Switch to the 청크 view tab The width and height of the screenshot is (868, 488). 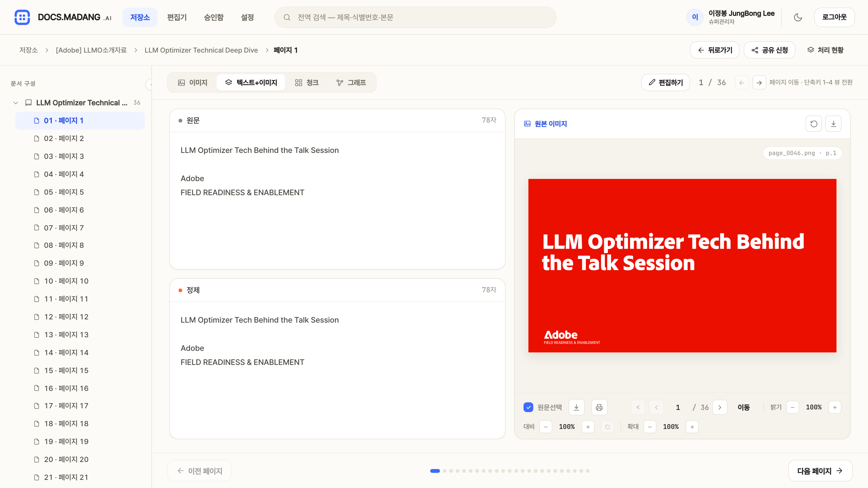[307, 82]
